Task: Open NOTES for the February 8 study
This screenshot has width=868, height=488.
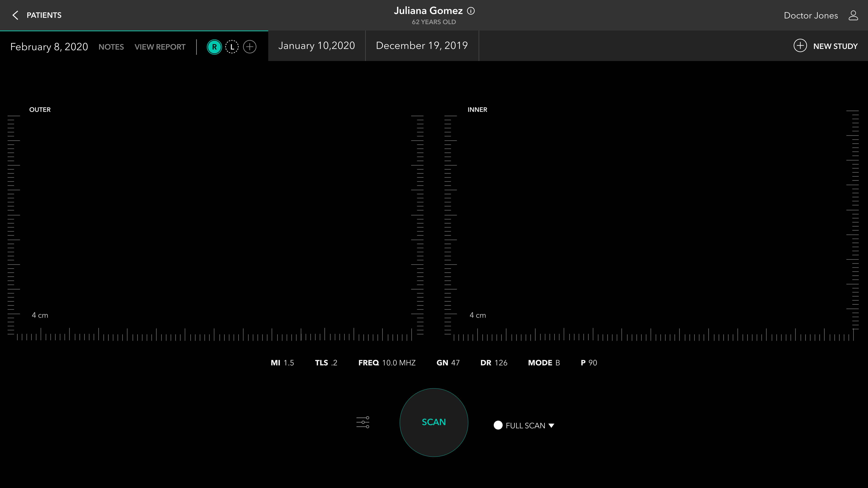Action: 111,47
